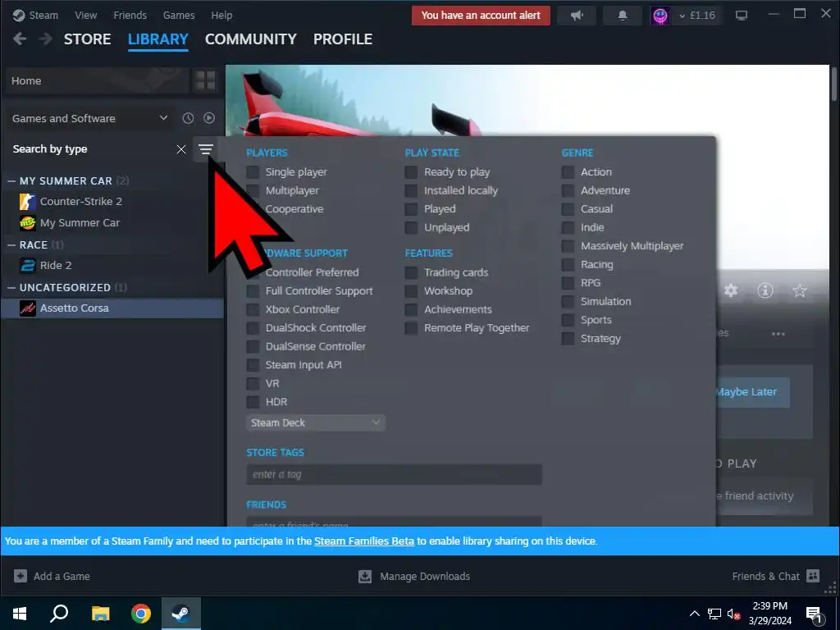Open account wallet £1.16 dropdown
The image size is (840, 630).
click(697, 16)
